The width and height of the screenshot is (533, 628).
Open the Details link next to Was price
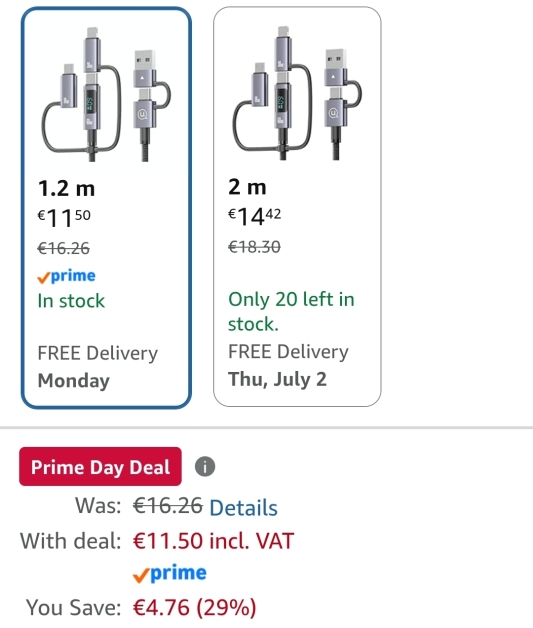point(243,508)
